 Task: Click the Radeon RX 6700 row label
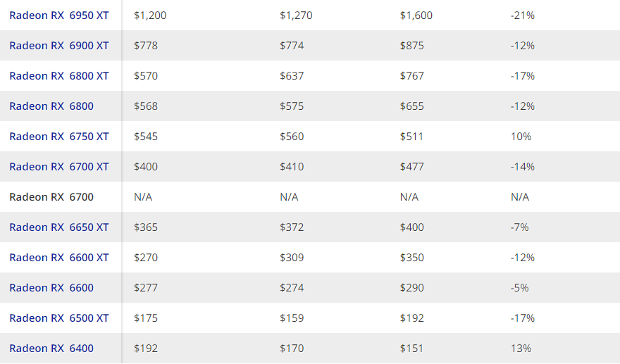(51, 197)
